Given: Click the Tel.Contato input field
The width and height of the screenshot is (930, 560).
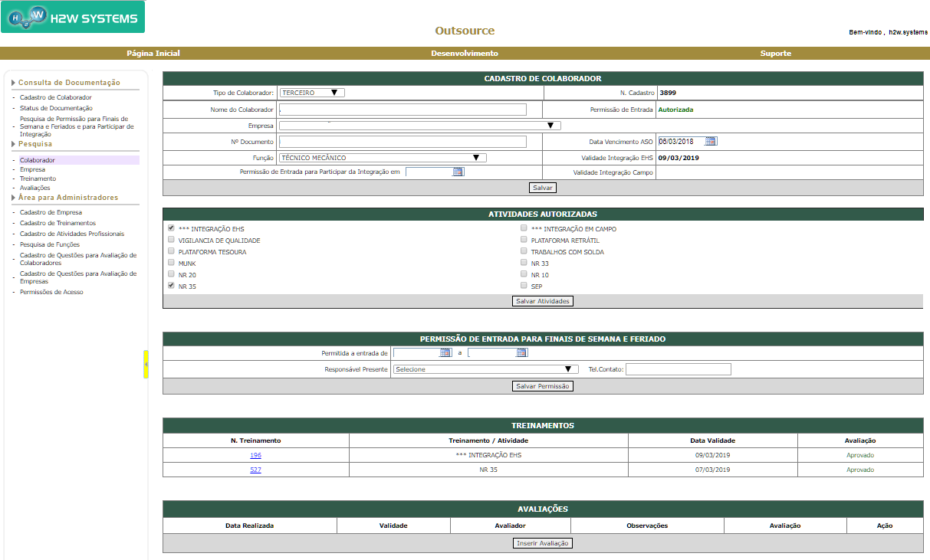Looking at the screenshot, I should click(678, 369).
